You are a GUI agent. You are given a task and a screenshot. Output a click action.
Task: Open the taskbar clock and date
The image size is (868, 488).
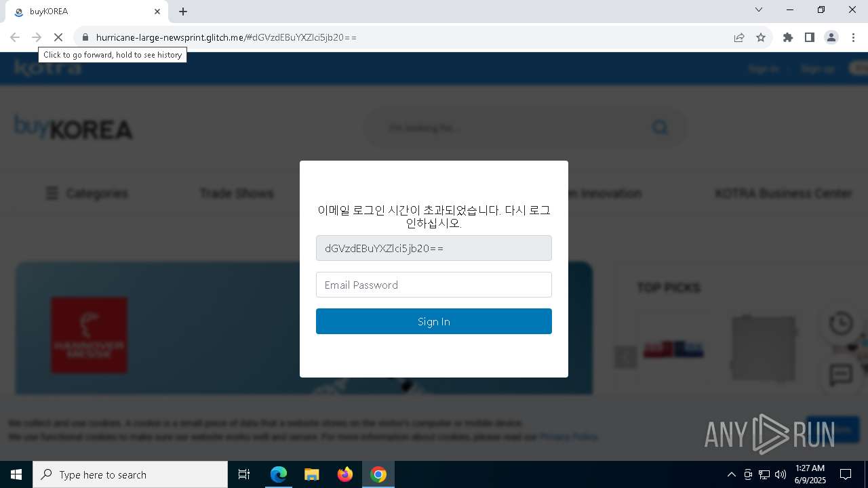click(810, 474)
